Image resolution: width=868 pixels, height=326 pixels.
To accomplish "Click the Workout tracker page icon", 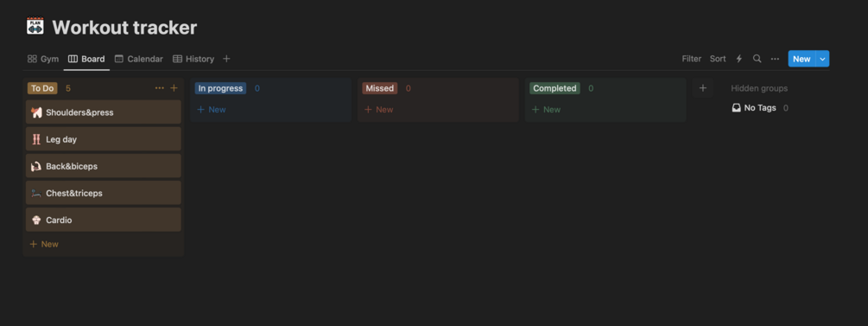I will click(x=35, y=27).
